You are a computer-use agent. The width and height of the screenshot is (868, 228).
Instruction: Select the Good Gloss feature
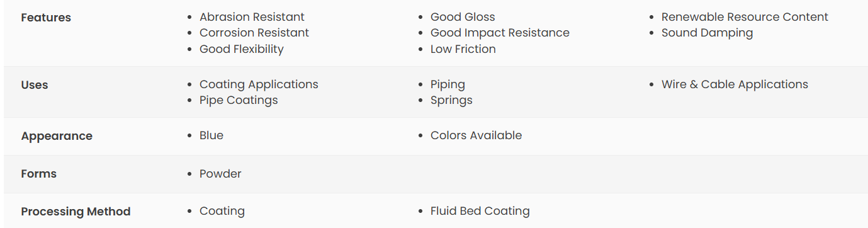(463, 17)
